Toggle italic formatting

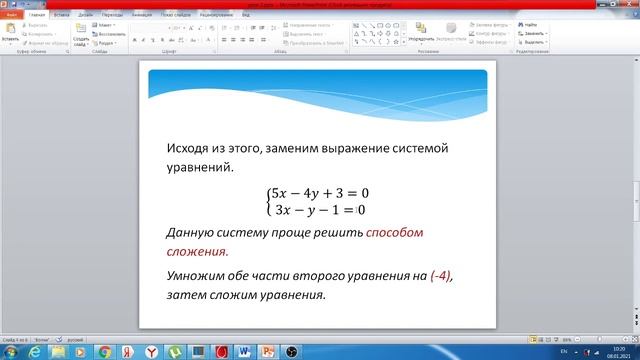tap(143, 40)
